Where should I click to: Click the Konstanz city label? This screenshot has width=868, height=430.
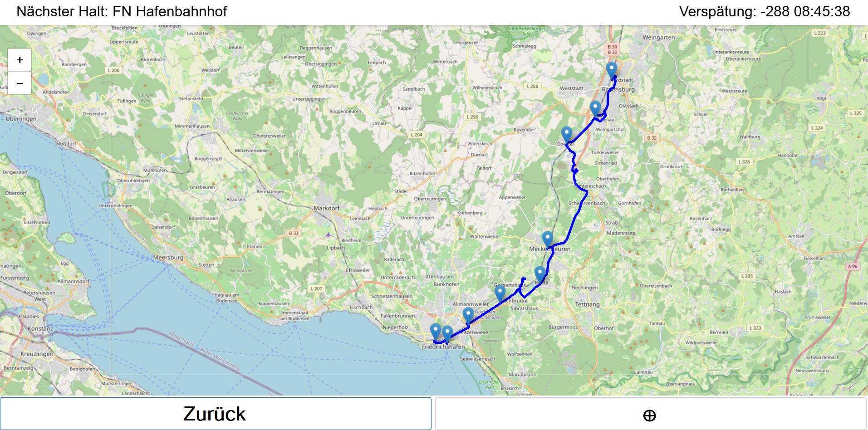(40, 328)
